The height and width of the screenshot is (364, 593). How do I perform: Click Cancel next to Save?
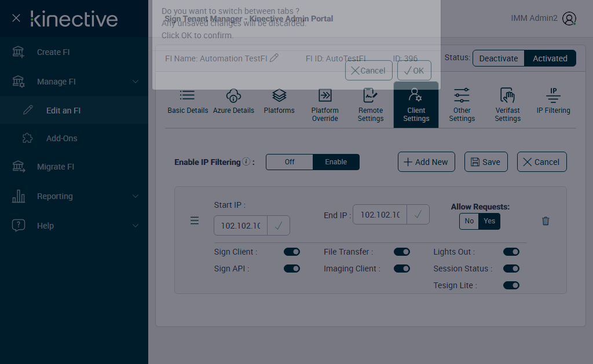[x=541, y=162]
